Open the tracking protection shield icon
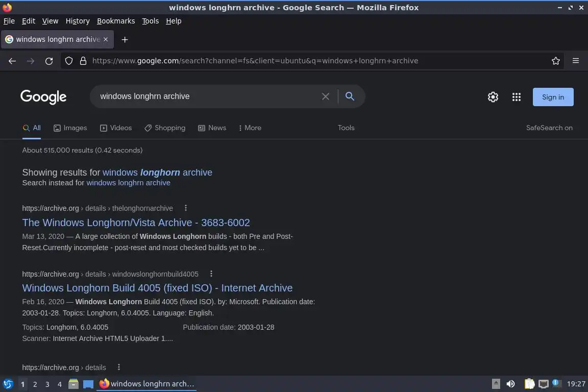The image size is (588, 392). pos(68,61)
